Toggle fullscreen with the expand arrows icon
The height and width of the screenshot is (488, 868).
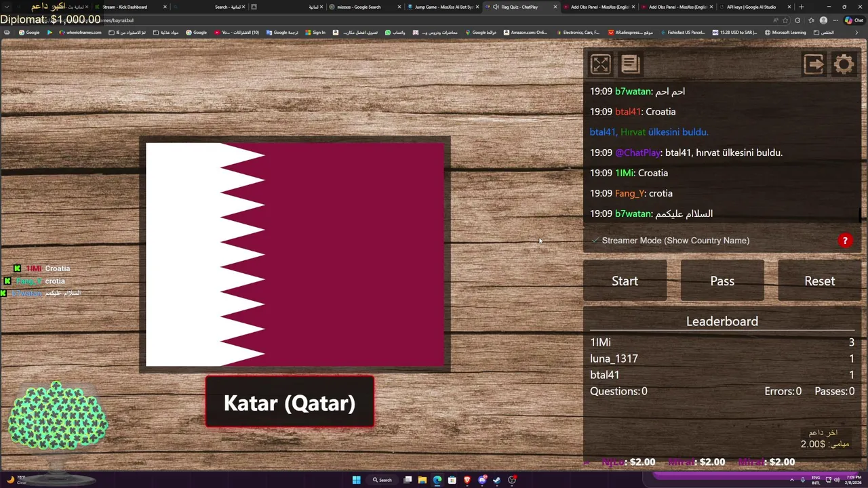600,64
